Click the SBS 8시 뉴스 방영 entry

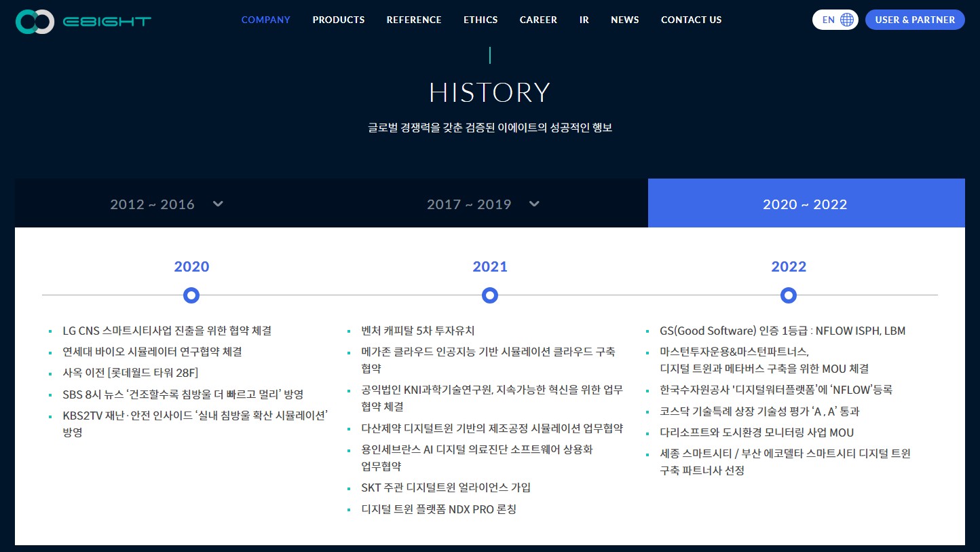point(183,394)
